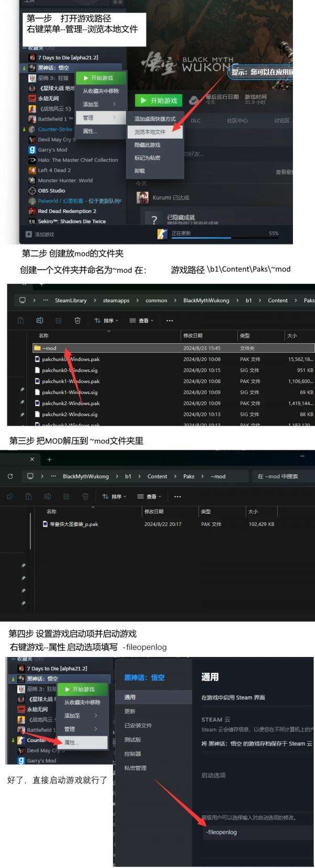Click the 帝皇侠大圣套装_p.pak file icon

point(46,524)
